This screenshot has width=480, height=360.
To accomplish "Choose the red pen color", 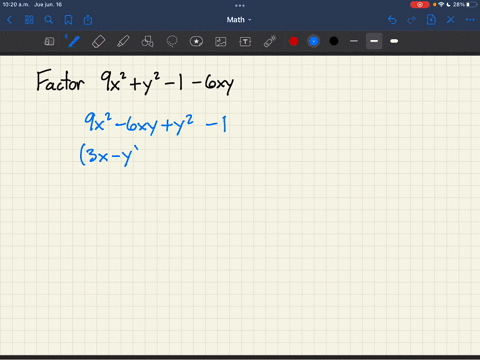I will tap(294, 41).
